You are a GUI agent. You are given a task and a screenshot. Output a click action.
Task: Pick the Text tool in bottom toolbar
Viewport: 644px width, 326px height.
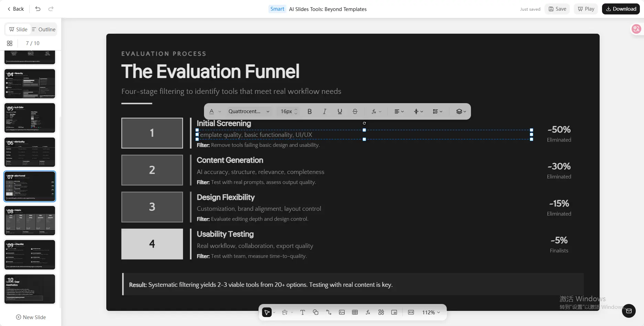tap(302, 312)
